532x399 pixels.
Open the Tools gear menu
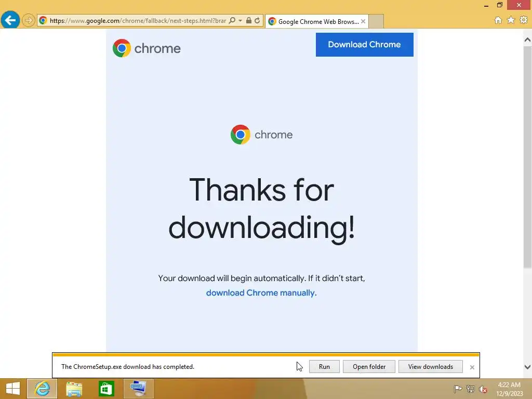pos(524,20)
